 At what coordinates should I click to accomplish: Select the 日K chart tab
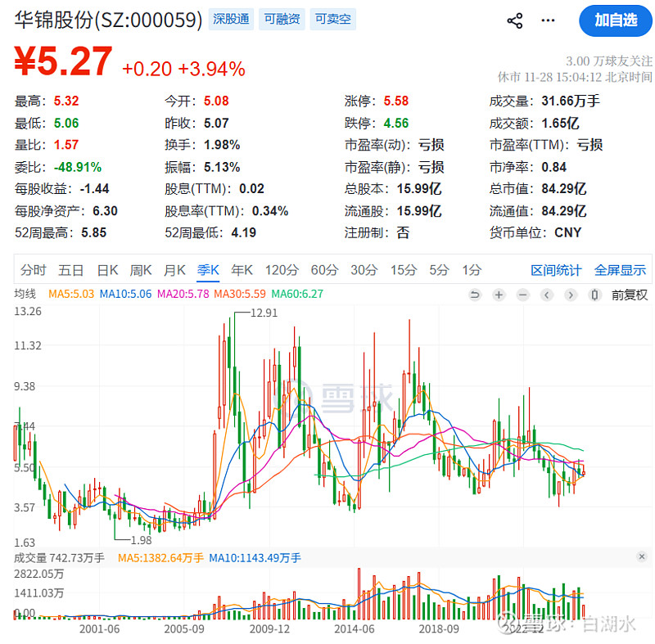(107, 270)
